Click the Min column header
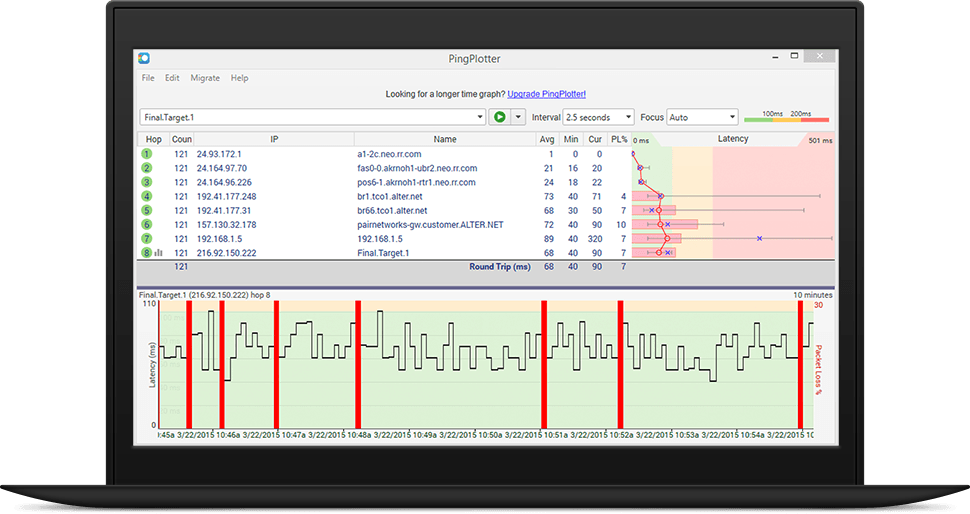This screenshot has height=514, width=970. 571,139
